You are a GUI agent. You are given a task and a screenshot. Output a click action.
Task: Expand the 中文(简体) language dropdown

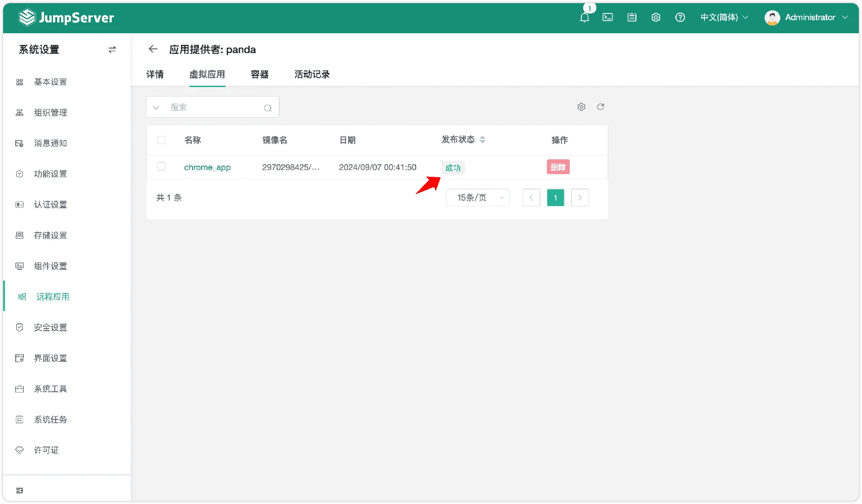[x=724, y=18]
